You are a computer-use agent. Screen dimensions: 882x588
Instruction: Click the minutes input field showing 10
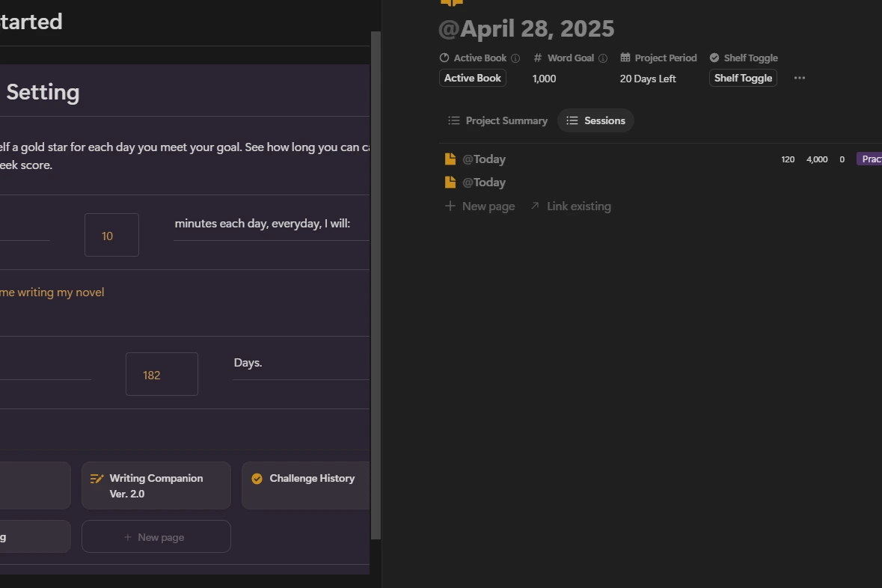[x=111, y=235]
